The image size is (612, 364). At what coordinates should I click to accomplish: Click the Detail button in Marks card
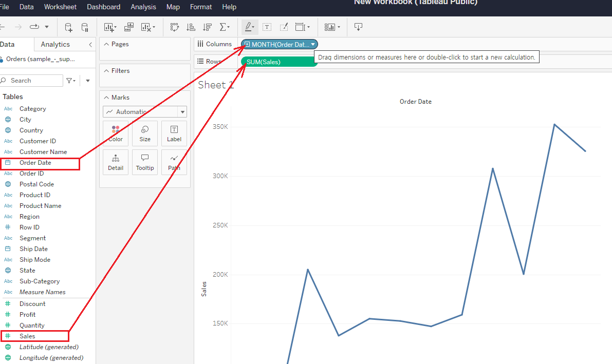point(116,162)
